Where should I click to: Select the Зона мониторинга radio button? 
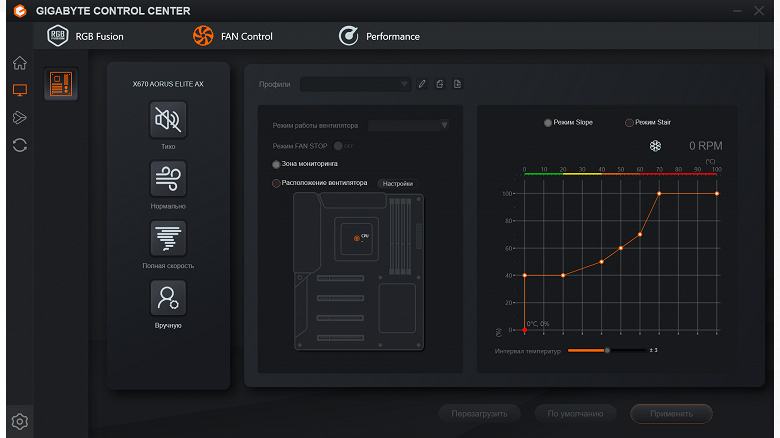click(x=276, y=164)
